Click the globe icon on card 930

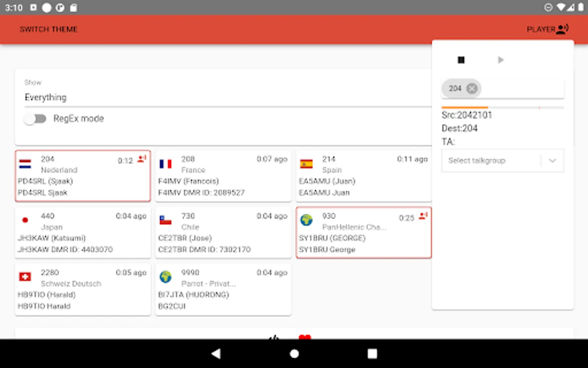306,220
